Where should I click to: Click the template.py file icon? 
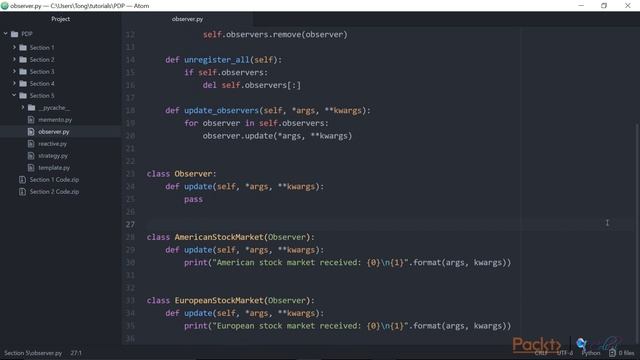(x=31, y=168)
